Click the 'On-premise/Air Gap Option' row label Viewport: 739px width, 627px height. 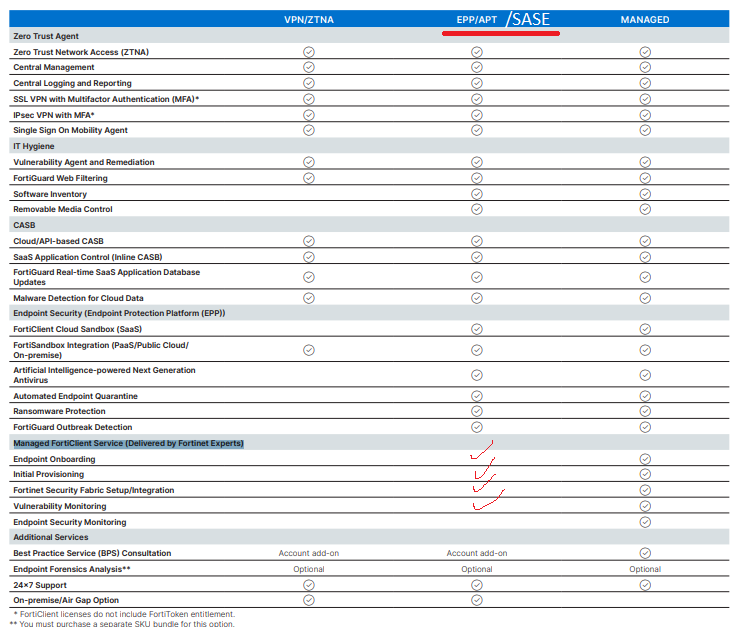(66, 600)
